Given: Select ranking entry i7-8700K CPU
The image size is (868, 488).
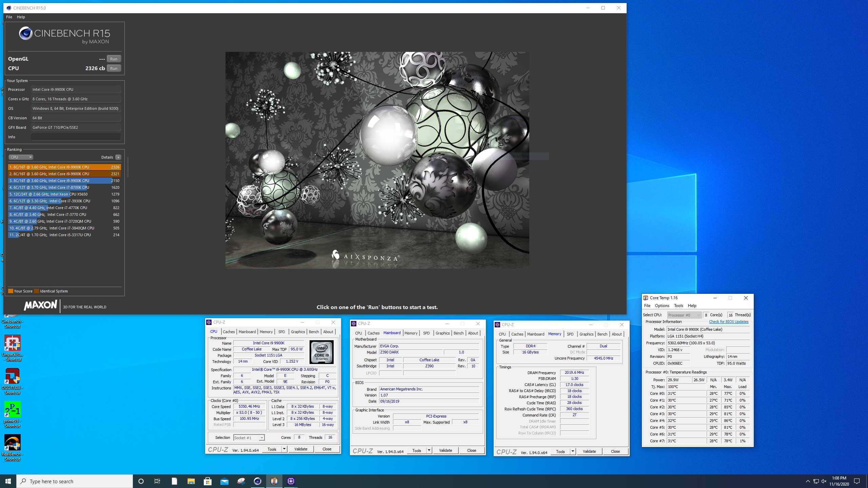Looking at the screenshot, I should tap(64, 187).
